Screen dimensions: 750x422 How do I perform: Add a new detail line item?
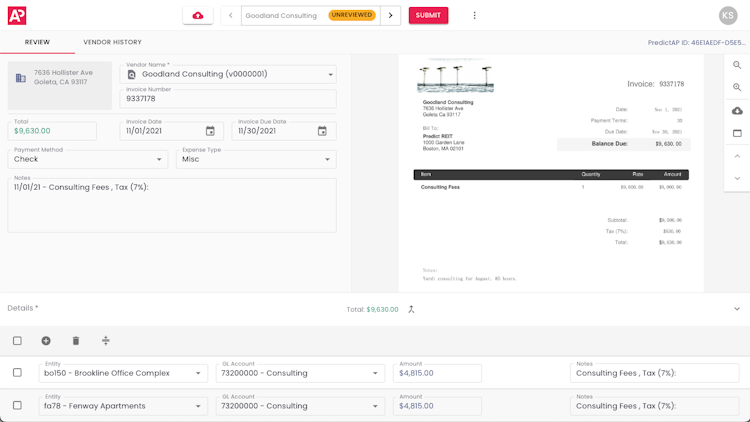click(x=46, y=341)
